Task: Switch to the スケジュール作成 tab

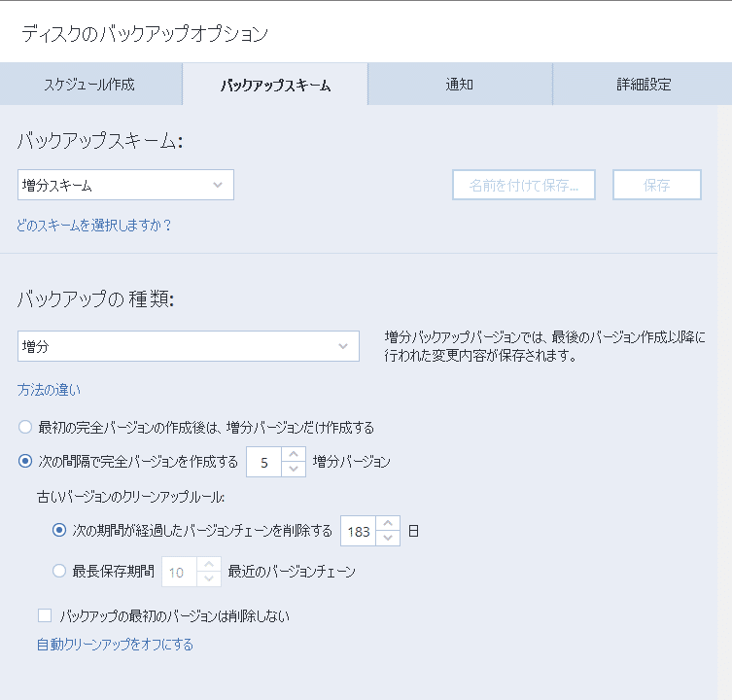Action: coord(90,85)
